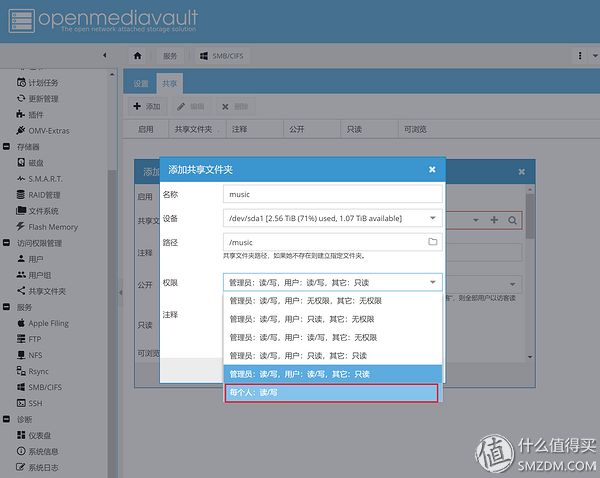Select the Everyone read/write permission option
This screenshot has width=600, height=478.
coord(331,393)
